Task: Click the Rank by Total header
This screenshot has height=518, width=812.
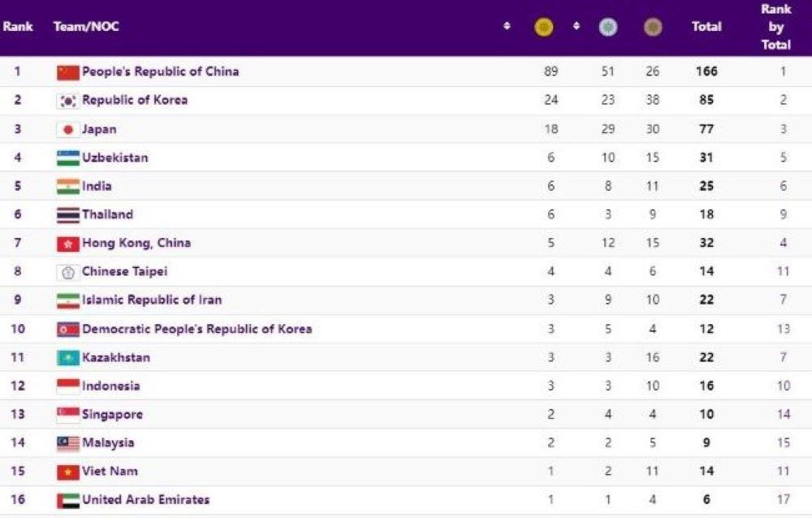Action: (x=775, y=27)
